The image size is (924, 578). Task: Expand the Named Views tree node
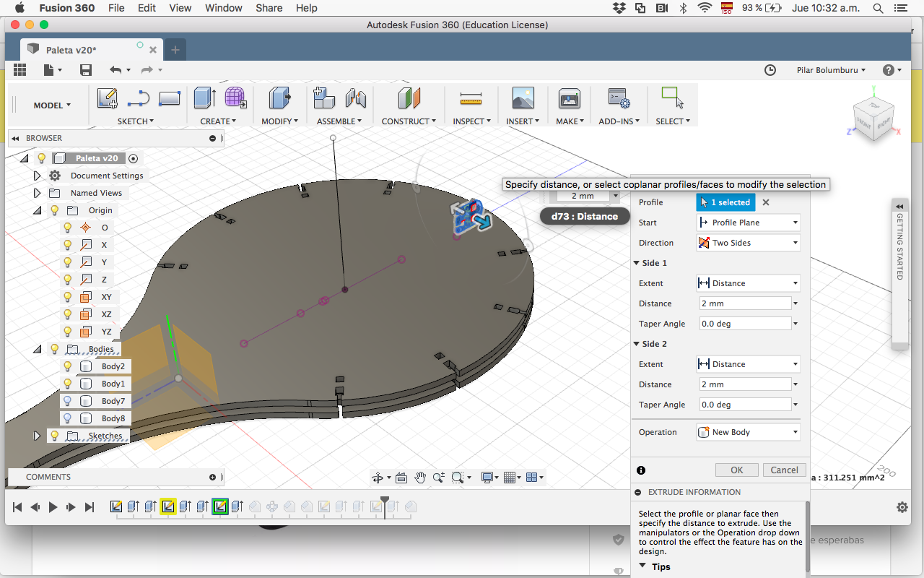click(38, 193)
